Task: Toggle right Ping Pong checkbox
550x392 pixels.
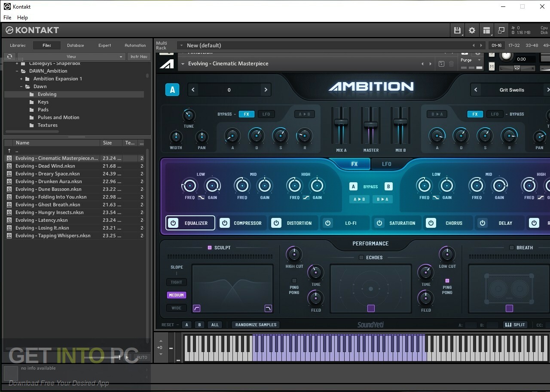Action: pos(447,281)
